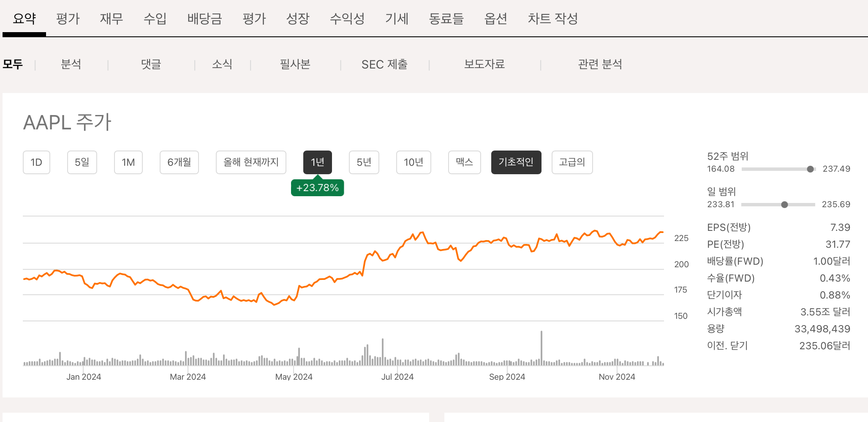
Task: Set chart range to 1M
Action: (x=128, y=162)
